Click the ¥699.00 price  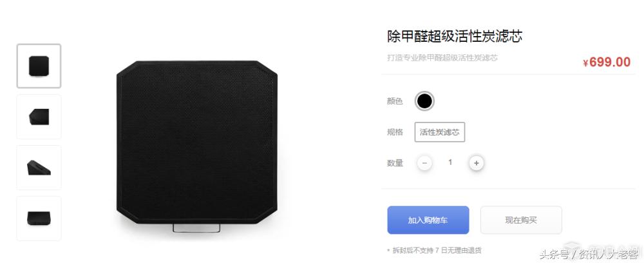pos(607,62)
